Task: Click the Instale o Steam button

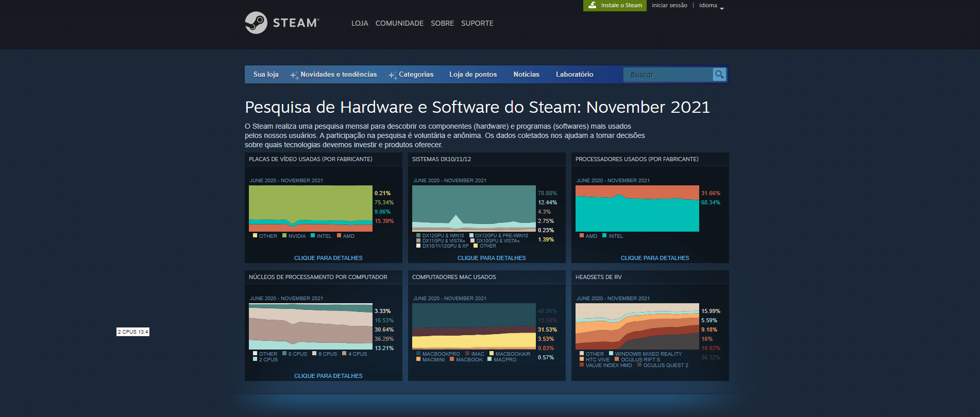Action: pos(615,5)
